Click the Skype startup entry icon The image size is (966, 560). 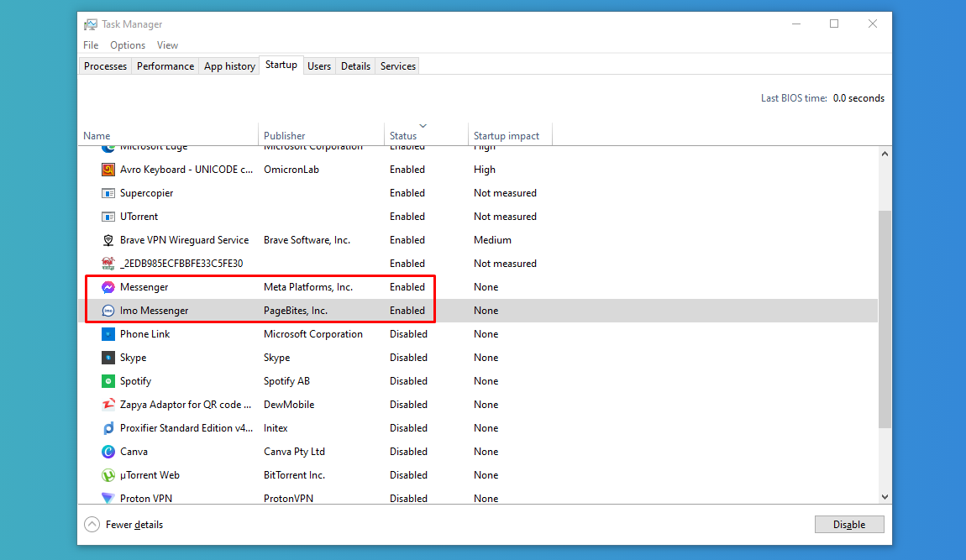(108, 358)
